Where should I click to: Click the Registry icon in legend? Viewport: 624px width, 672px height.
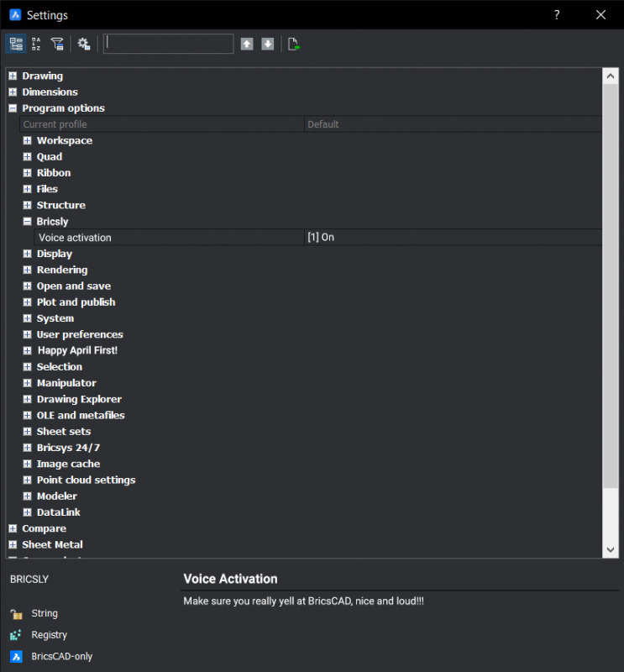pos(16,635)
